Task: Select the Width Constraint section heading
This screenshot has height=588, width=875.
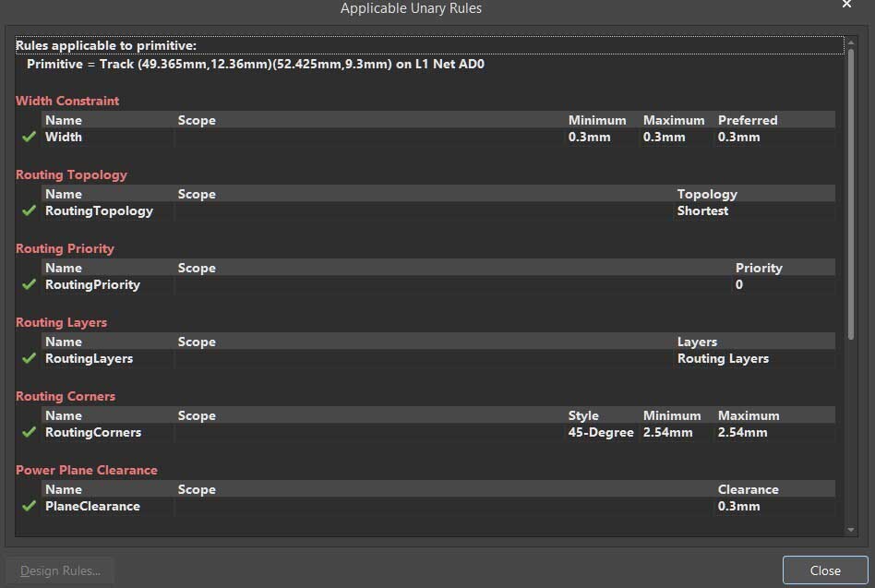Action: 67,101
